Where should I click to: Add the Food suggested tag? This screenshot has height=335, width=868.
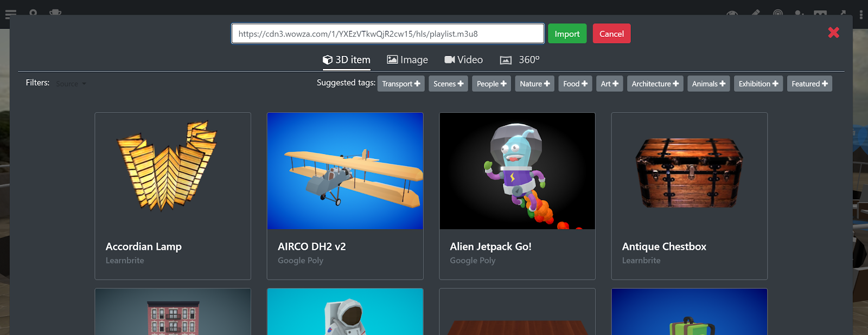tap(575, 83)
